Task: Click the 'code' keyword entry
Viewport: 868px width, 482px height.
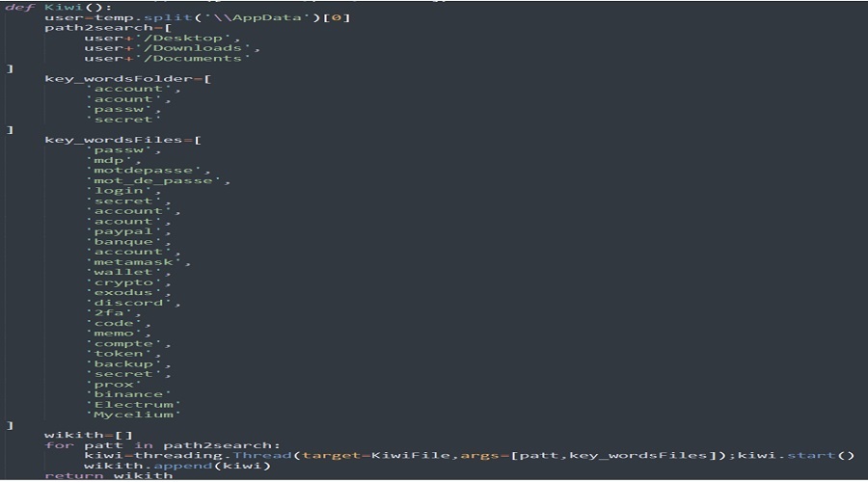Action: [x=114, y=323]
